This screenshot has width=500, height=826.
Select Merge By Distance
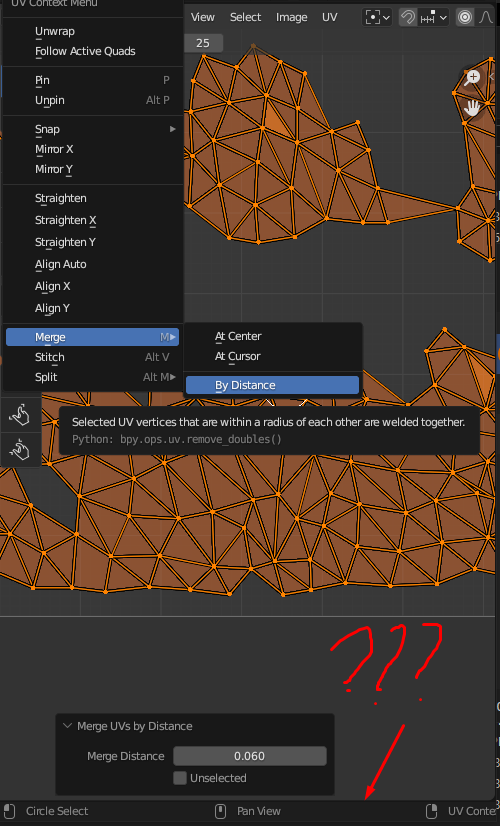[x=272, y=385]
